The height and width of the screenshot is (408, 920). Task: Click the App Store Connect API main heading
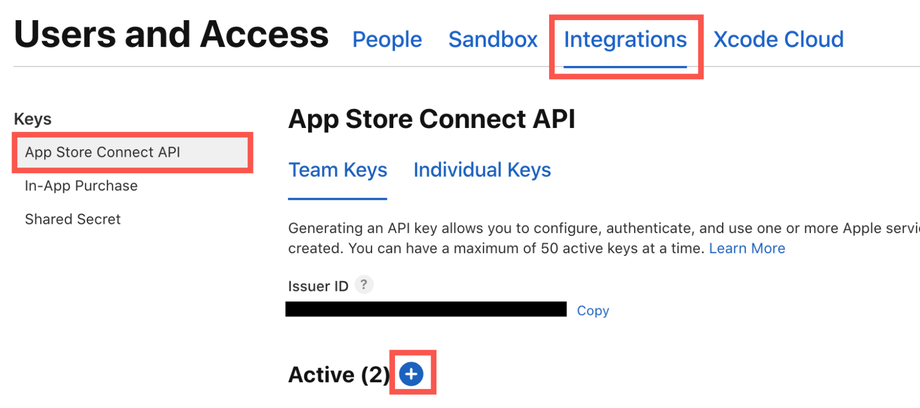pos(431,120)
